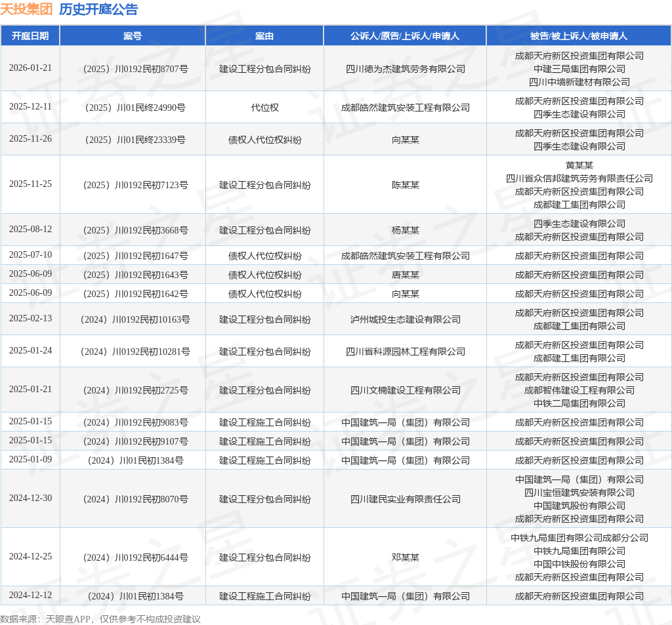Click defendant 成都智伟建设工程有限公司
Screen dimensions: 672x625
579,390
